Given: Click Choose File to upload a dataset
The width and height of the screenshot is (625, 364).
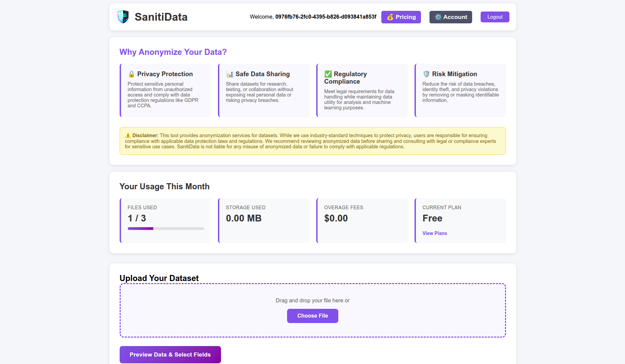Looking at the screenshot, I should (x=312, y=316).
